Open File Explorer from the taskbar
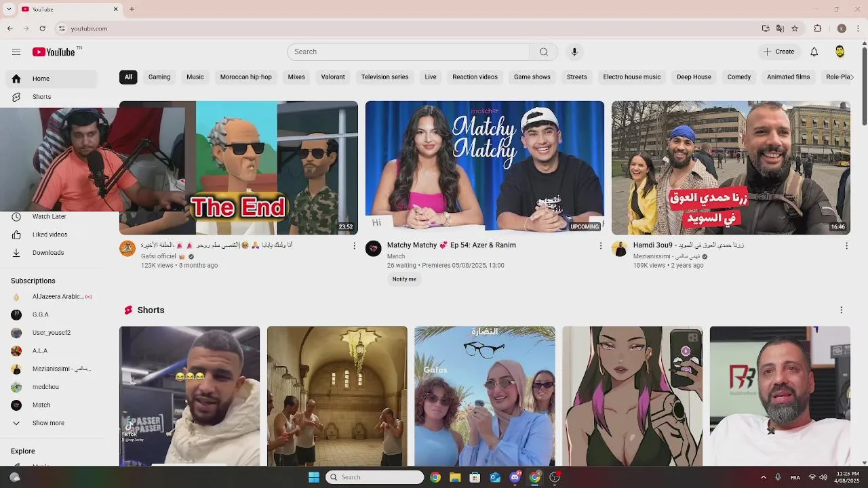The height and width of the screenshot is (488, 868). coord(455,477)
